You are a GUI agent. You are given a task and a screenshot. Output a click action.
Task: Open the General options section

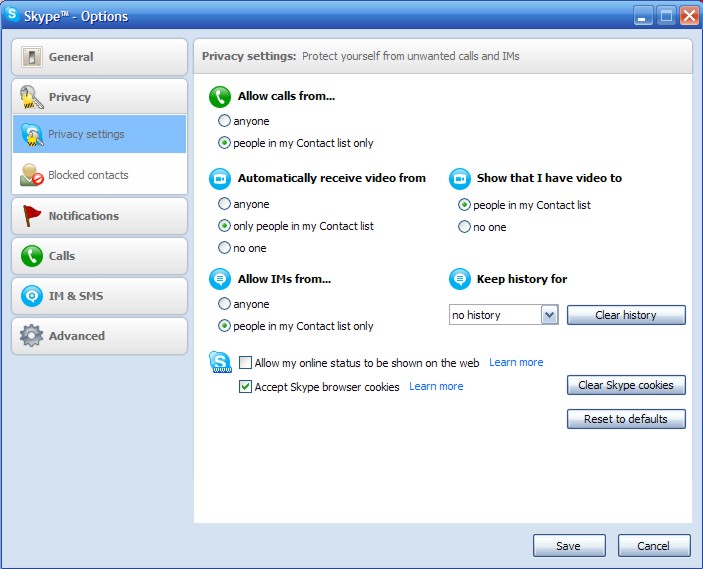click(100, 57)
